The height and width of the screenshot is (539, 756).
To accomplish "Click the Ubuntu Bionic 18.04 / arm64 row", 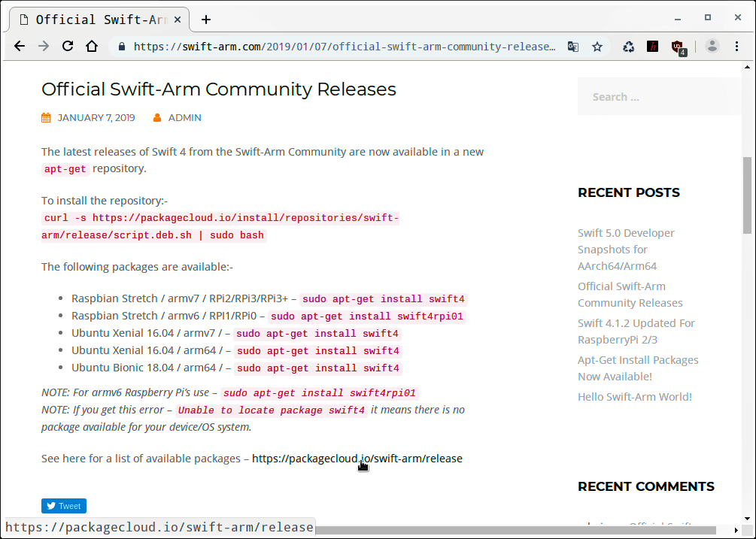I will [x=236, y=368].
